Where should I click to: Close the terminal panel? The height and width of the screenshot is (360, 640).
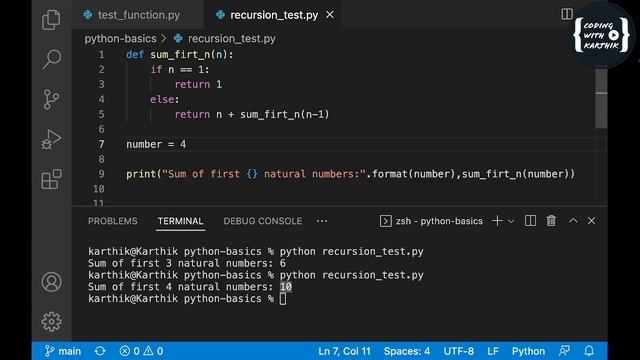click(x=591, y=221)
